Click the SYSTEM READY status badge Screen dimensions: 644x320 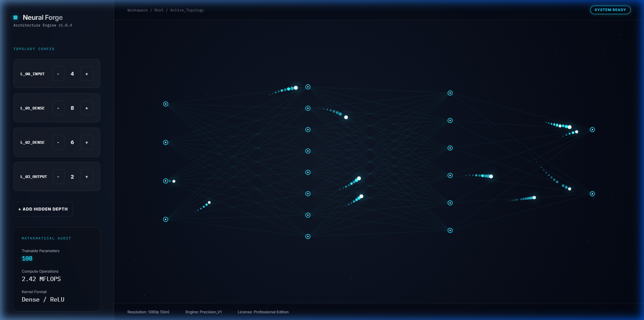[610, 10]
